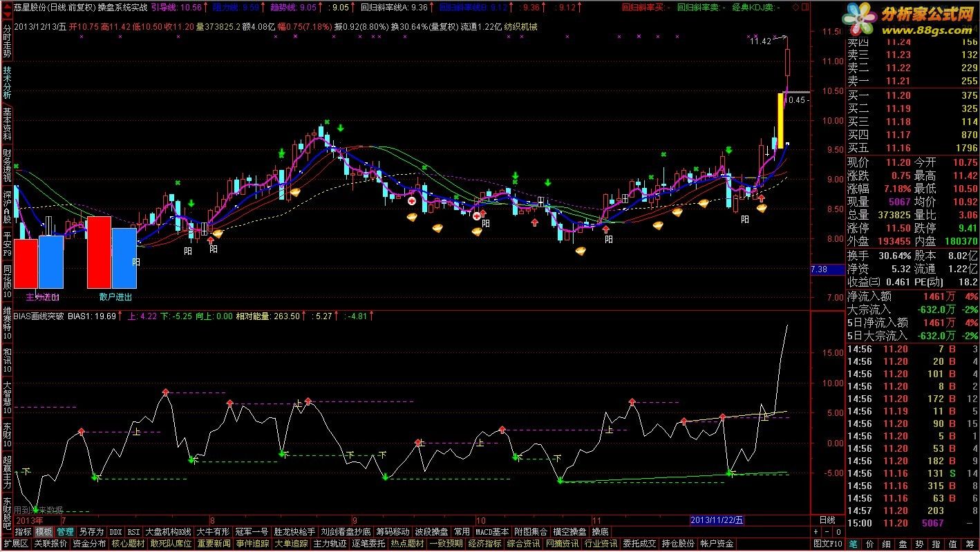Open the 逐笔委托 tab
Viewport: 980px width, 552px height.
pyautogui.click(x=368, y=544)
